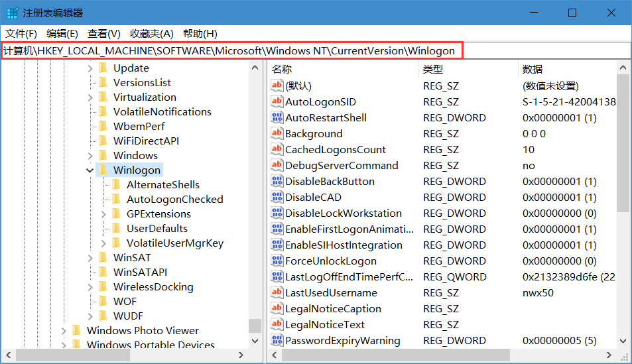Click the binary icon of DisableCAD
This screenshot has width=632, height=364.
tap(277, 197)
